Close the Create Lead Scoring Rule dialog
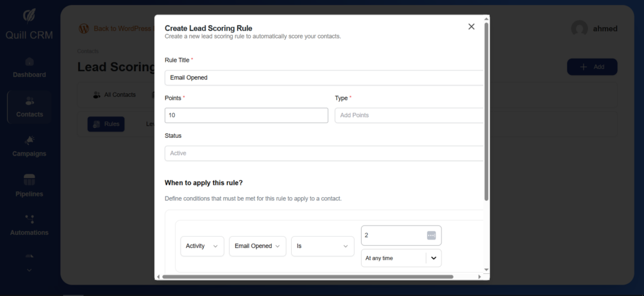This screenshot has height=296, width=644. point(471,26)
